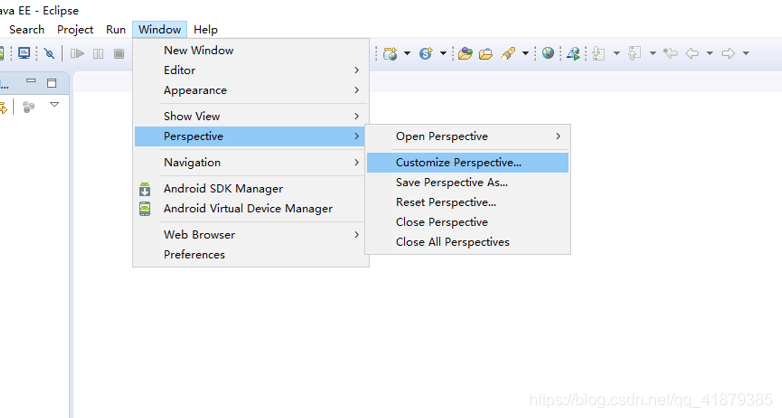Screen dimensions: 782x418
Task: Open the Previous Annotation dropdown arrow
Action: (652, 53)
